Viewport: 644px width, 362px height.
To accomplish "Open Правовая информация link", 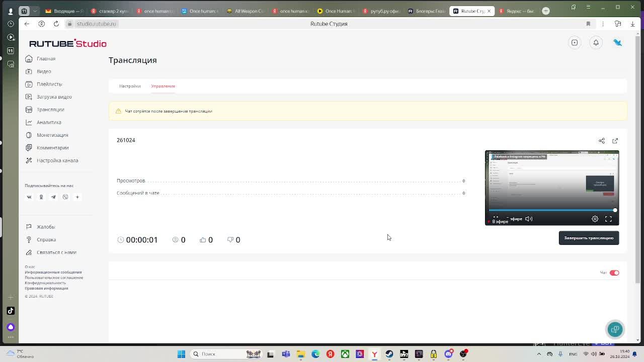I will click(x=46, y=289).
